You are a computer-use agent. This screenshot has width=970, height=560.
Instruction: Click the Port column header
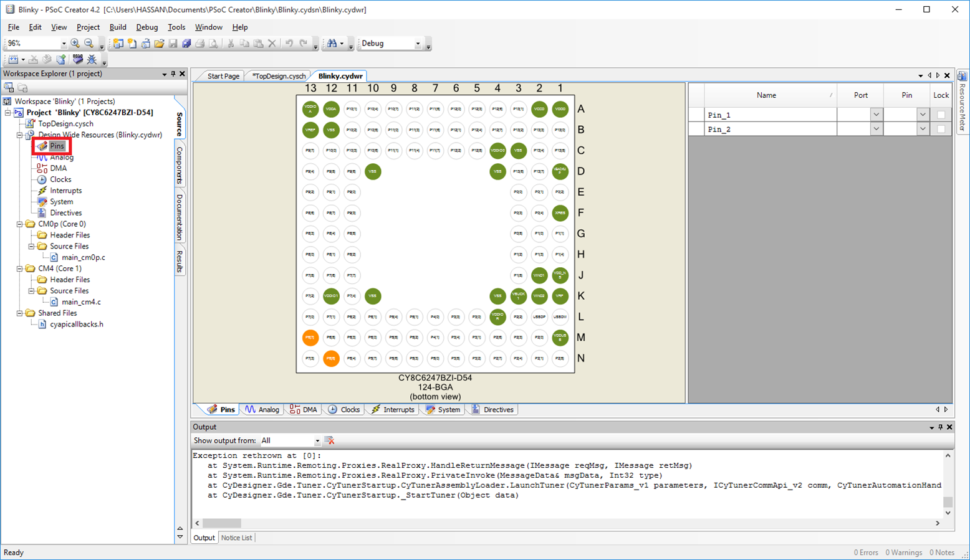[x=860, y=95]
